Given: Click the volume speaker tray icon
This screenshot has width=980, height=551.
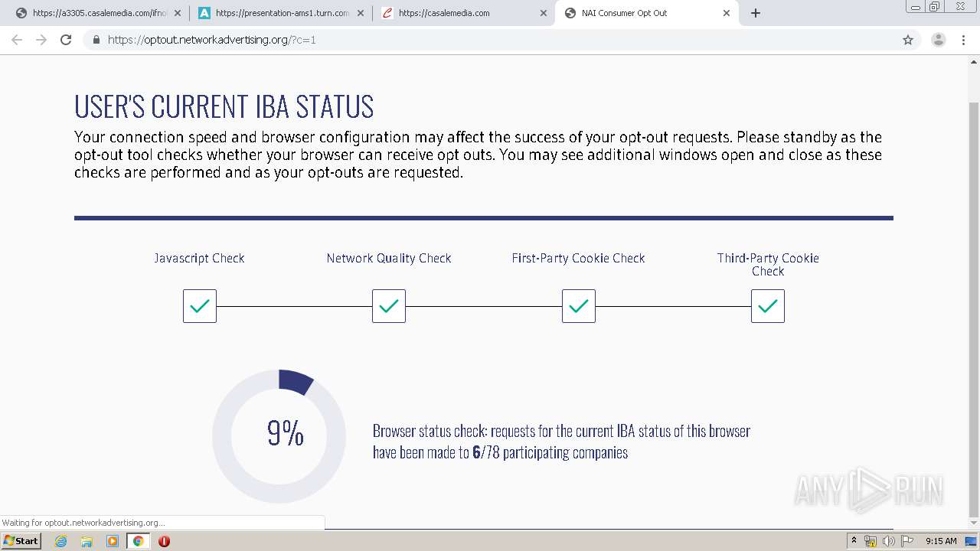Looking at the screenshot, I should click(889, 541).
